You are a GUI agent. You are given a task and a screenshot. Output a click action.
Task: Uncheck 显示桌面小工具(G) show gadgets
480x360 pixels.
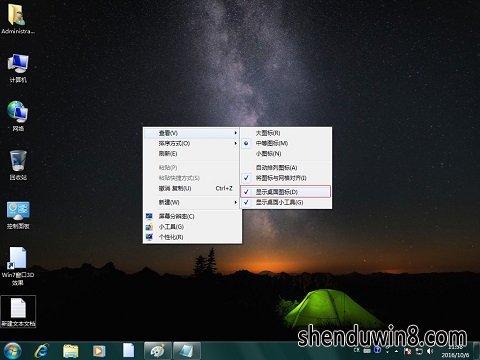[x=286, y=202]
